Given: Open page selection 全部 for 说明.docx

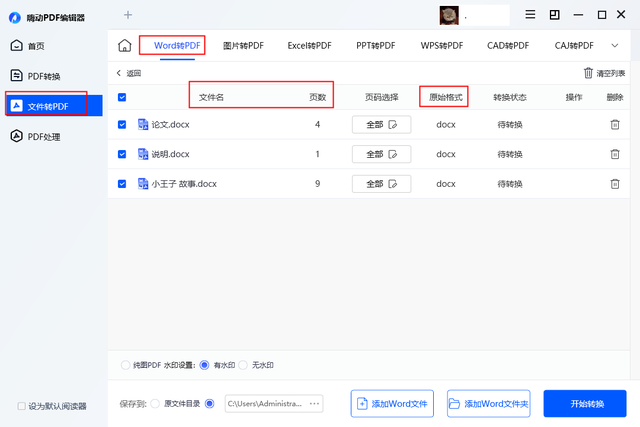Looking at the screenshot, I should pyautogui.click(x=381, y=154).
